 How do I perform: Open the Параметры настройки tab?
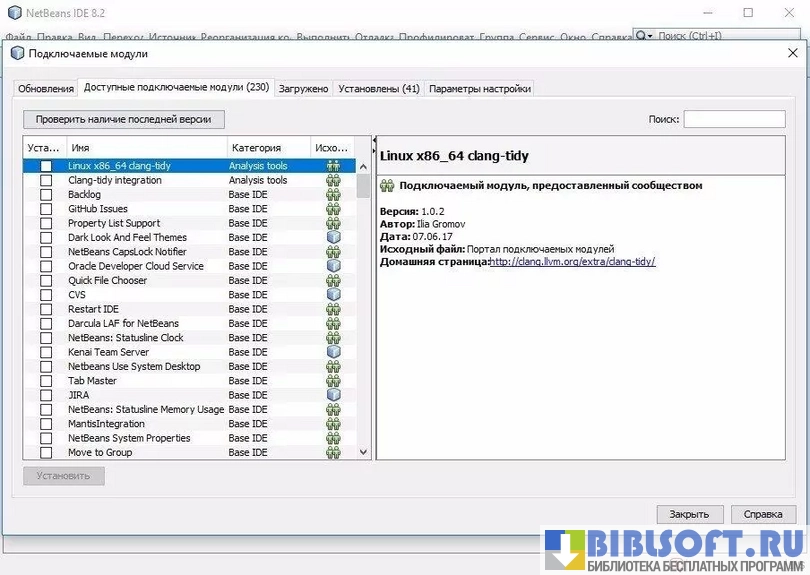479,88
